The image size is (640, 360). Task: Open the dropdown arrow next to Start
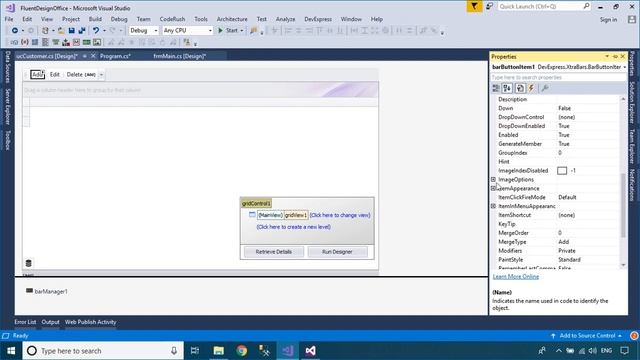click(242, 31)
